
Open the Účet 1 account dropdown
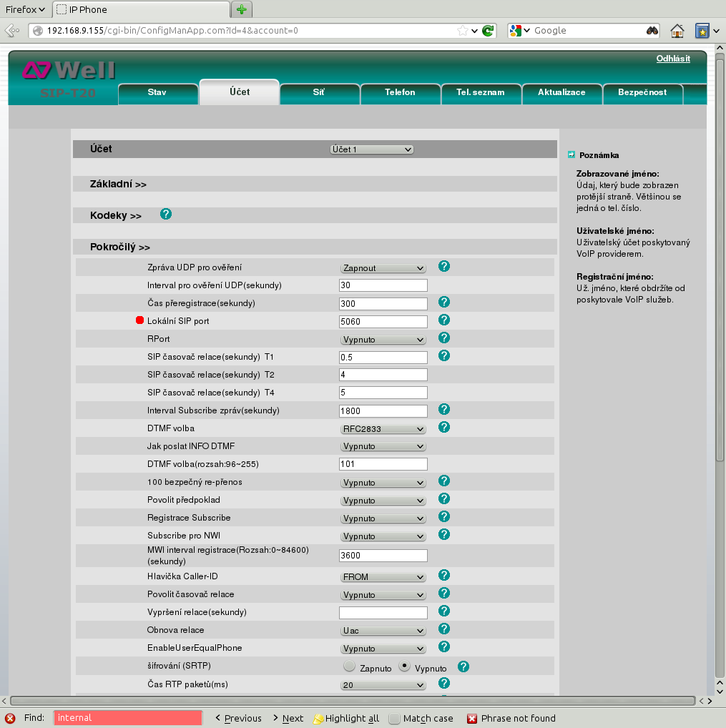[x=372, y=149]
